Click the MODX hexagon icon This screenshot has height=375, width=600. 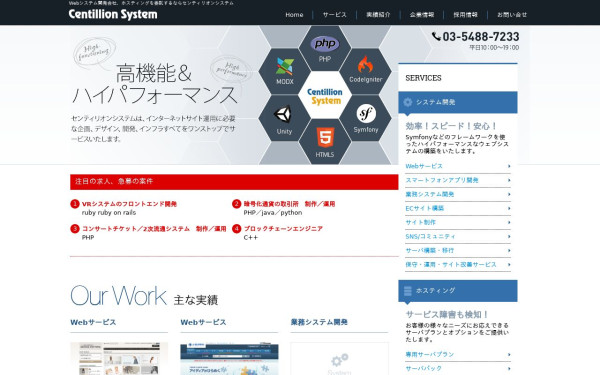[x=285, y=71]
